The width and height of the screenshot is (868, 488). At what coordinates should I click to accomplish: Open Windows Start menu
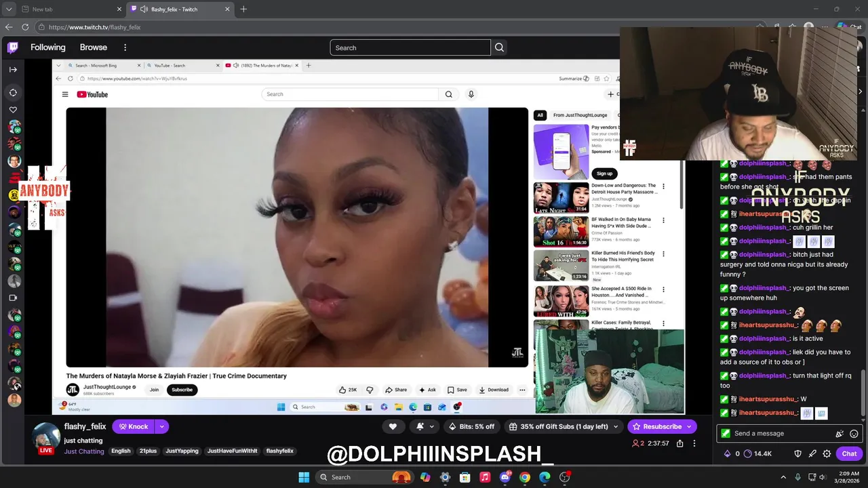303,477
